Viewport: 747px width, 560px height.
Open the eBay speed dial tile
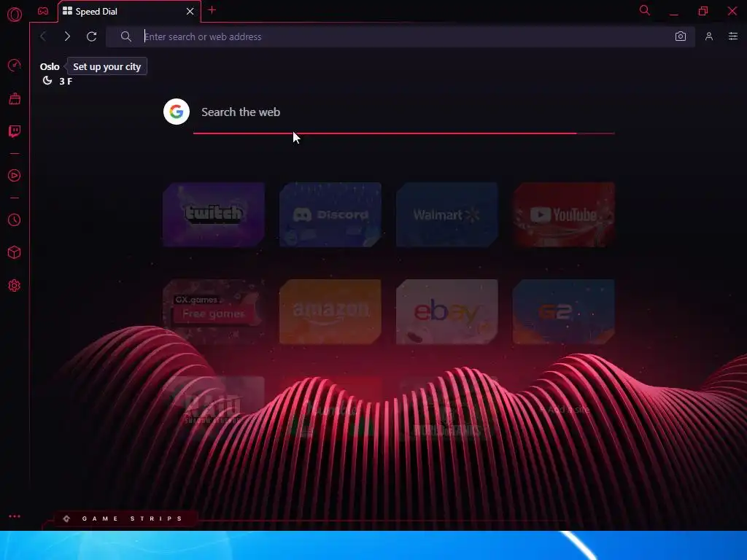(x=447, y=312)
